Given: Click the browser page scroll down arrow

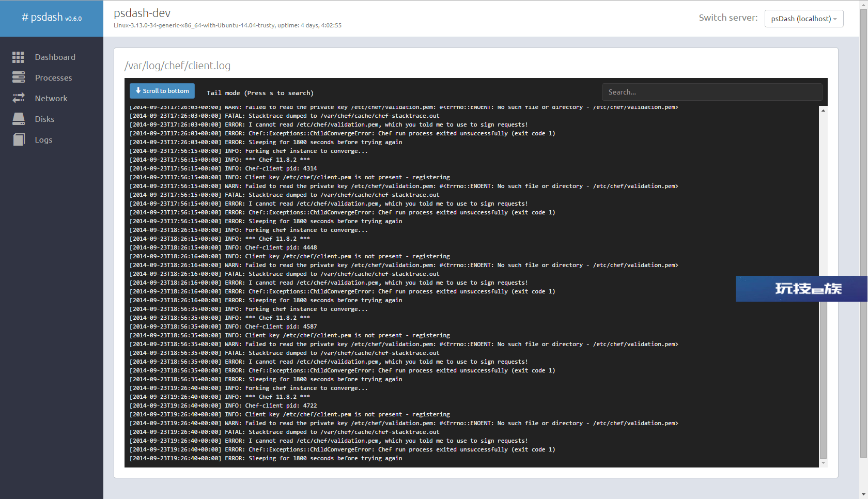Looking at the screenshot, I should 863,495.
